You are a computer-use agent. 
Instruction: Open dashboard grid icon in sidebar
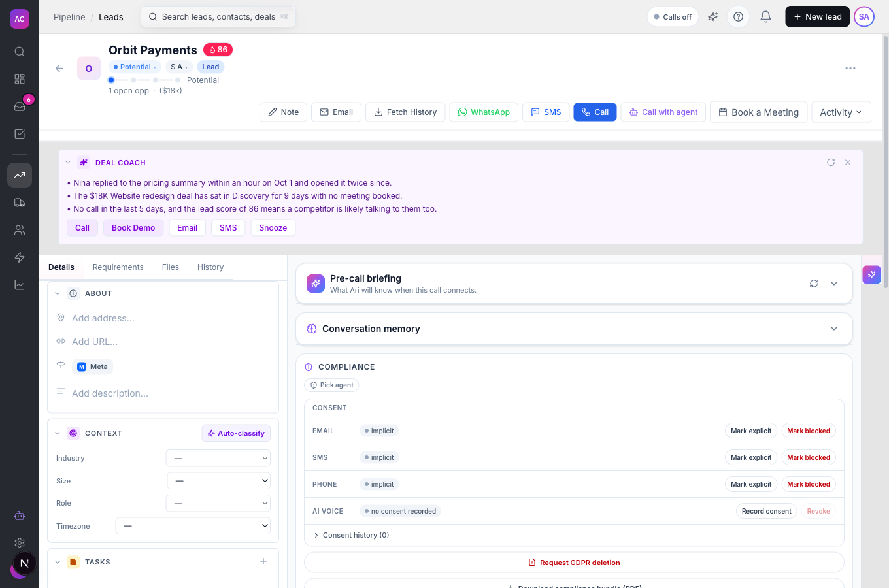coord(20,79)
